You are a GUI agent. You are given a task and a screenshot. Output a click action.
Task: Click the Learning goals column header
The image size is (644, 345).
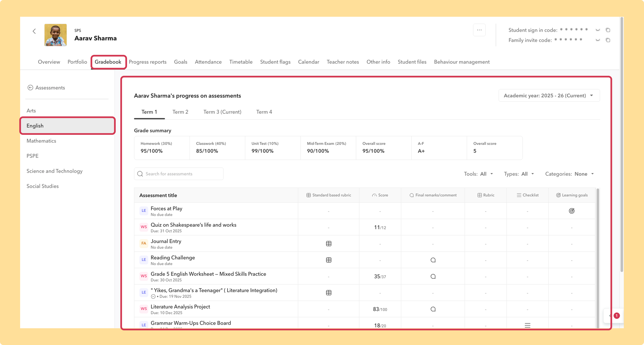coord(572,195)
